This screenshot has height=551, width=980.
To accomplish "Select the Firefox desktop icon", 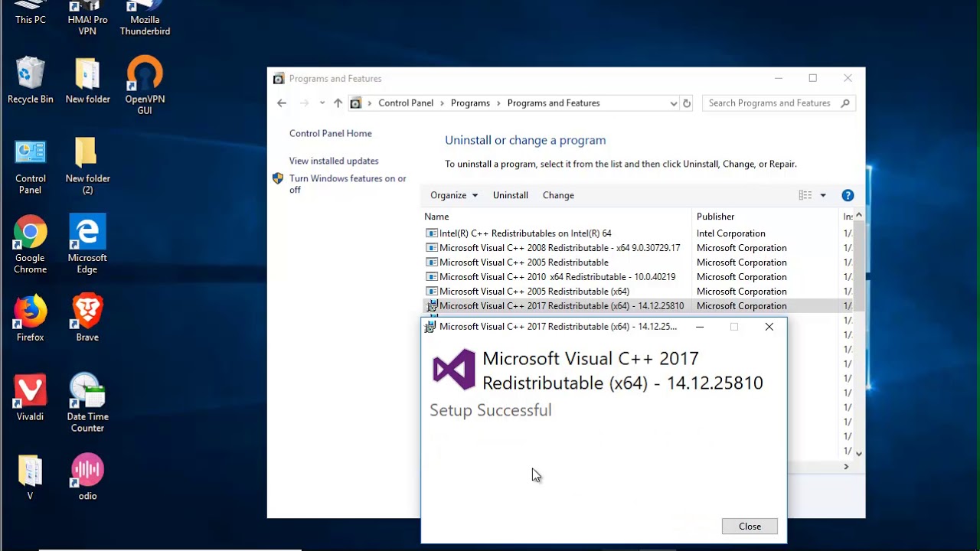I will point(30,318).
